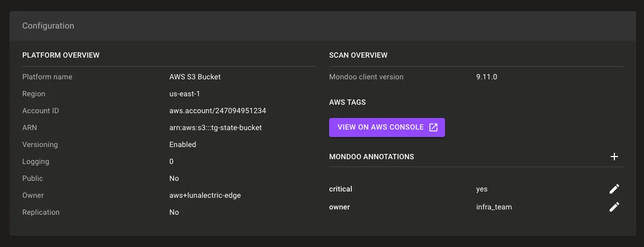644x247 pixels.
Task: Select the 'Public' label
Action: [33, 178]
